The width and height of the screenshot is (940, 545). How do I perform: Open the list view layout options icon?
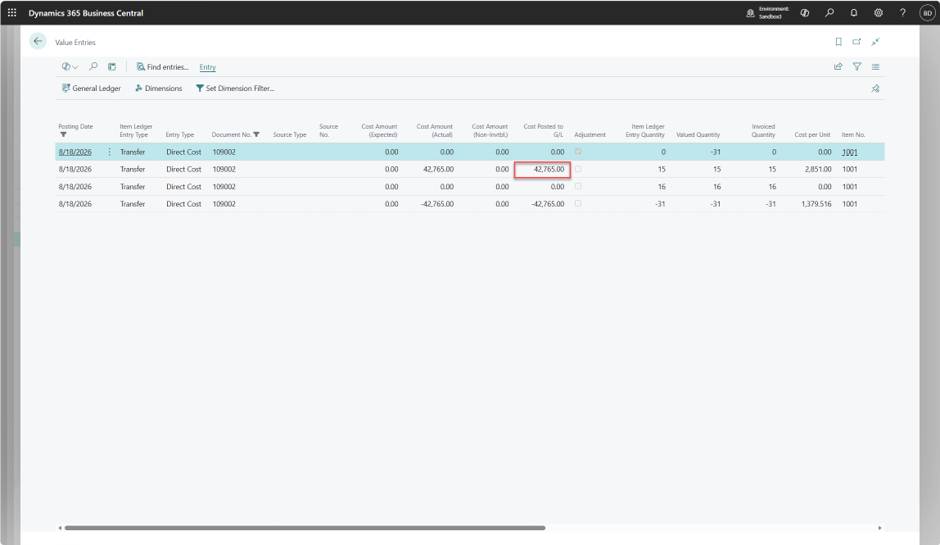click(875, 67)
